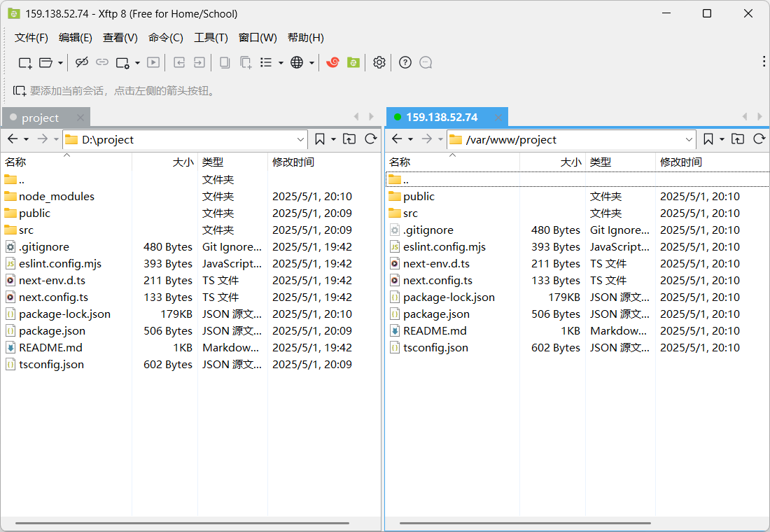The height and width of the screenshot is (532, 770).
Task: Sort local files by 名称 column
Action: tap(66, 162)
